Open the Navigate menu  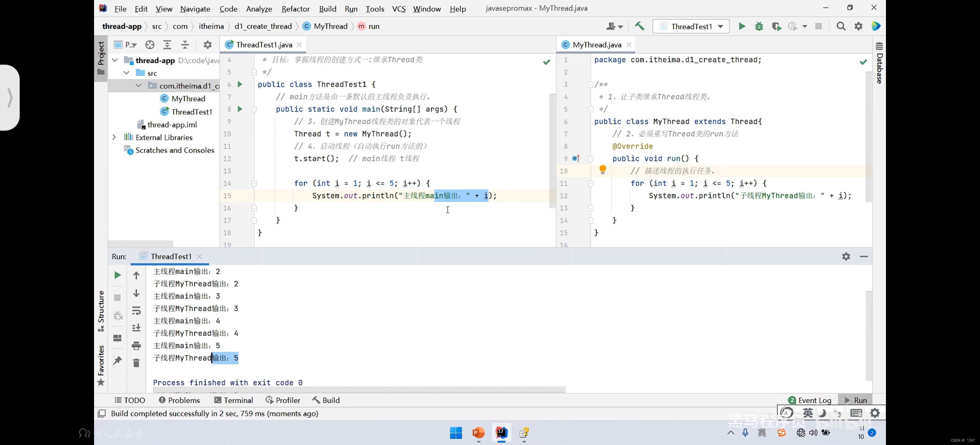click(x=195, y=8)
